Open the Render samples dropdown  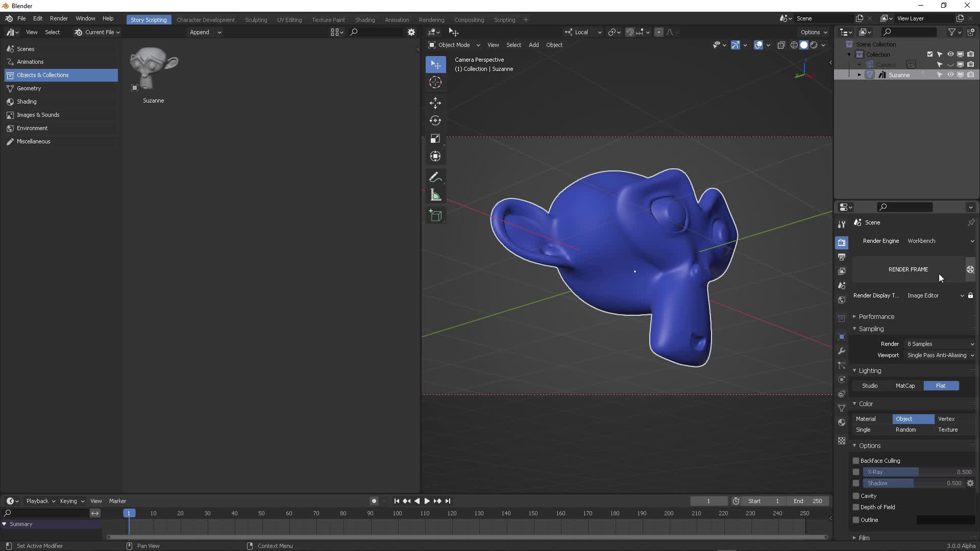coord(940,344)
